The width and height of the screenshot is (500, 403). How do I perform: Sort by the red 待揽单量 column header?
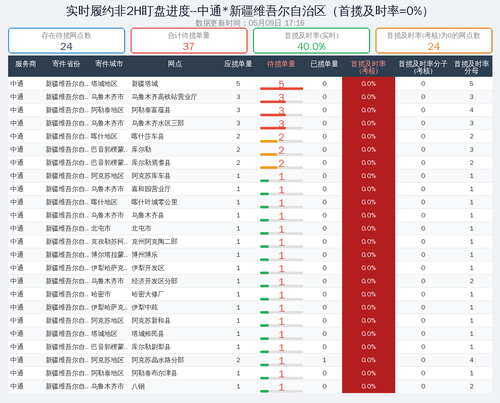click(x=281, y=64)
